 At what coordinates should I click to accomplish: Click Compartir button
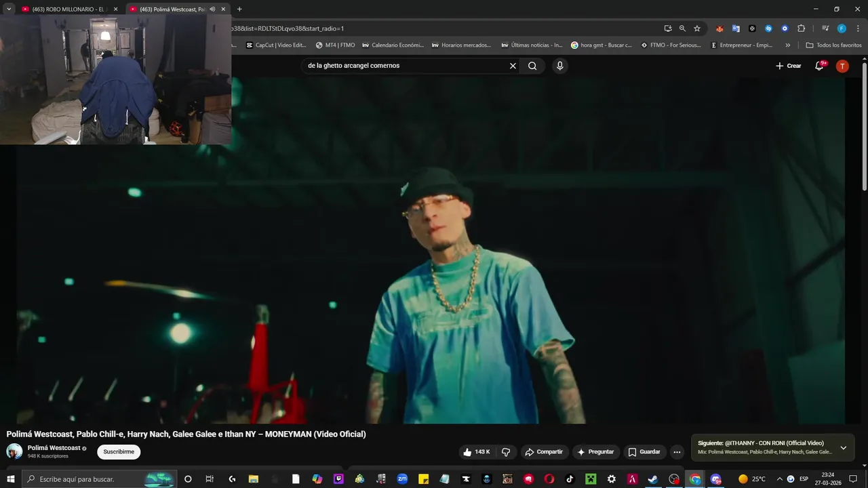[x=543, y=452]
